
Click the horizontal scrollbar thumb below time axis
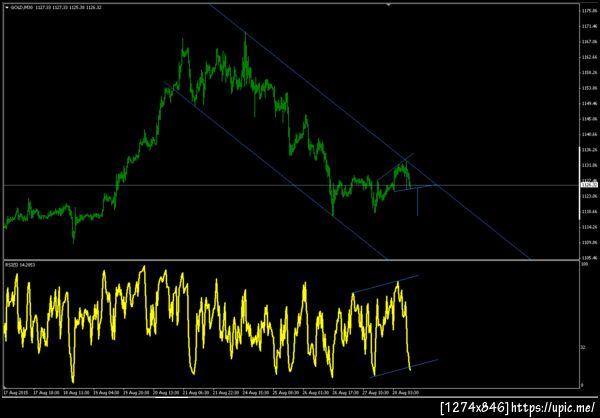coord(172,397)
